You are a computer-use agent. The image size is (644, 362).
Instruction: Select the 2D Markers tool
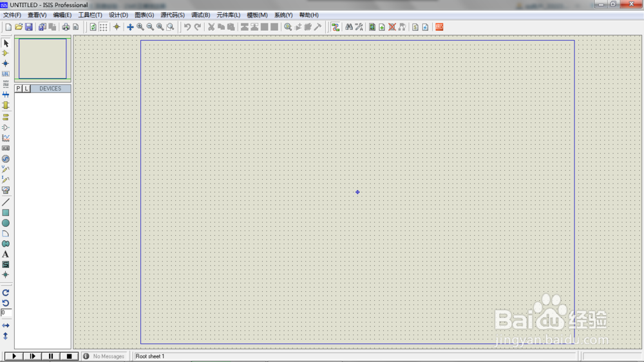pyautogui.click(x=6, y=275)
